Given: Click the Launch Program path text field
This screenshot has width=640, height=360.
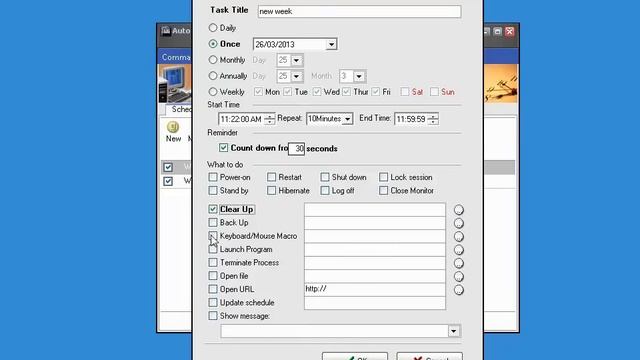Looking at the screenshot, I should click(x=375, y=249).
